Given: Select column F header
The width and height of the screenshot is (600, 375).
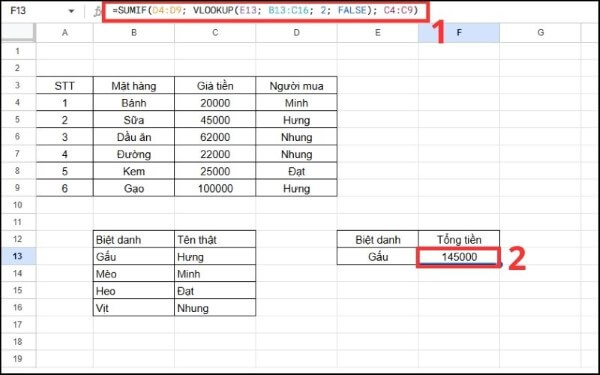Looking at the screenshot, I should click(459, 33).
